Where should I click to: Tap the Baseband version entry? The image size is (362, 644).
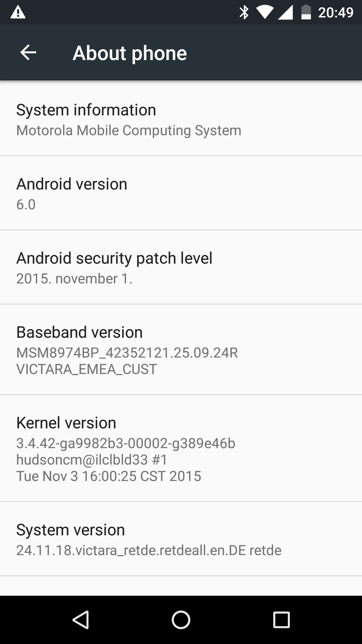(181, 350)
